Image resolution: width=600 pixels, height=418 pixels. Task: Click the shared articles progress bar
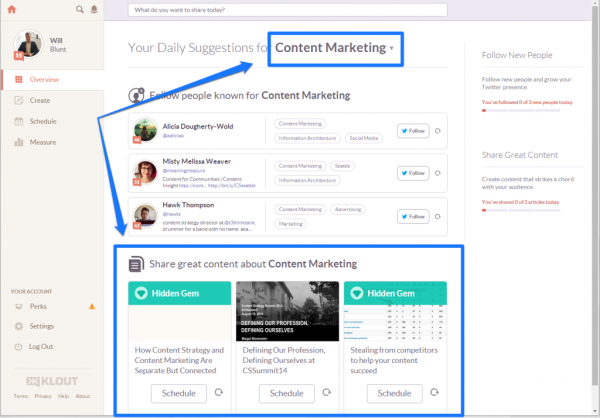point(521,210)
